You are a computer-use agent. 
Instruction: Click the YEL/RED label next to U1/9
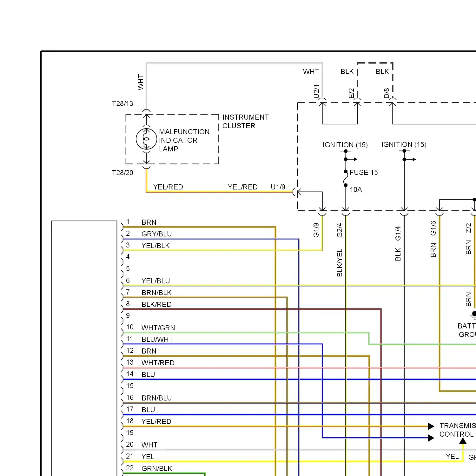[x=242, y=187]
